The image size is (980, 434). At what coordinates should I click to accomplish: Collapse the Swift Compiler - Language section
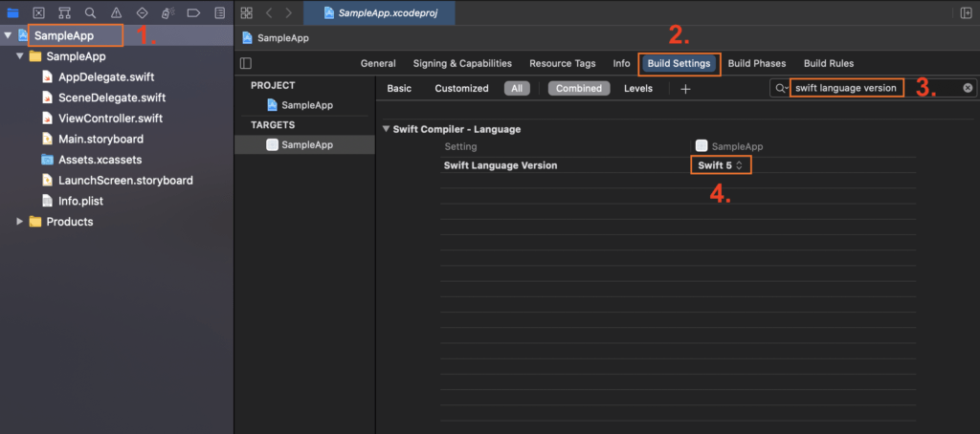(387, 129)
